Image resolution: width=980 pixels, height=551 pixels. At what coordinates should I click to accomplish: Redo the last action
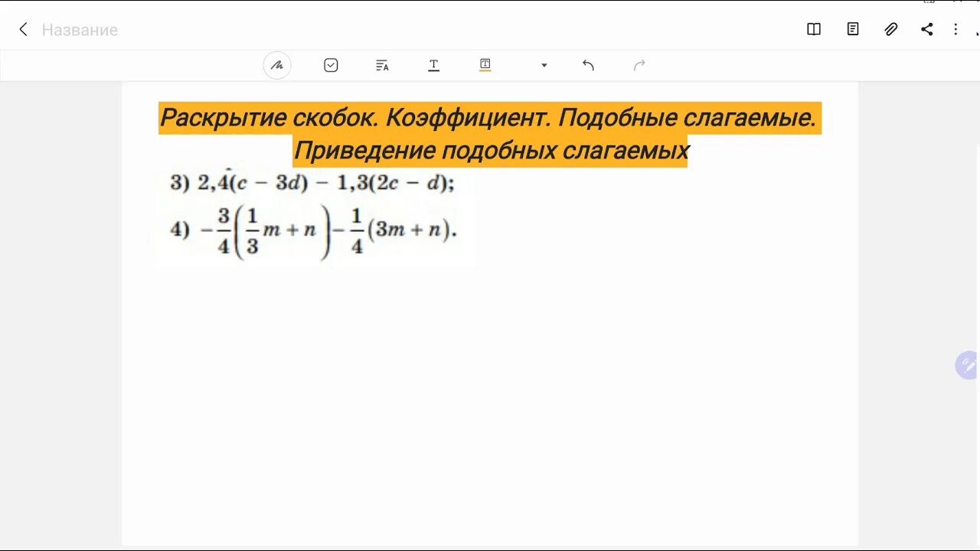point(639,65)
